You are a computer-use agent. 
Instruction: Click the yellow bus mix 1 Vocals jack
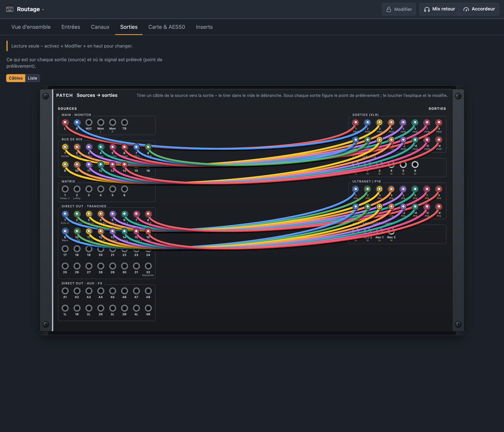65,147
